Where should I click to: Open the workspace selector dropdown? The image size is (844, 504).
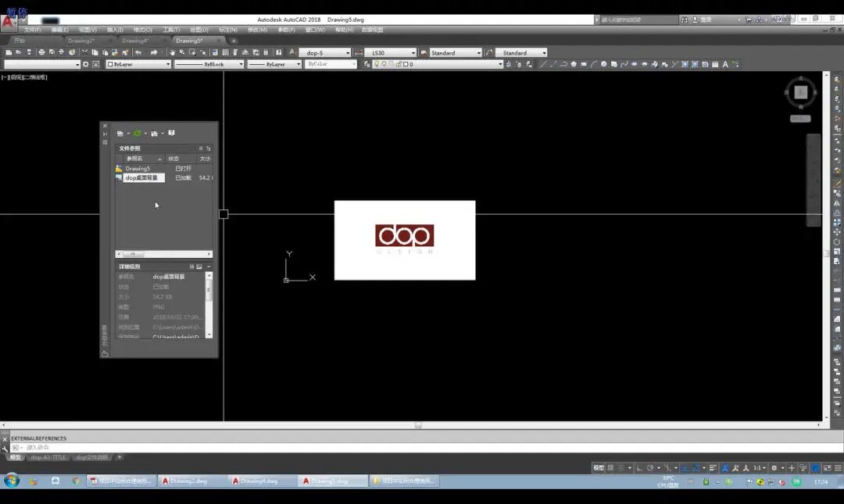(77, 64)
